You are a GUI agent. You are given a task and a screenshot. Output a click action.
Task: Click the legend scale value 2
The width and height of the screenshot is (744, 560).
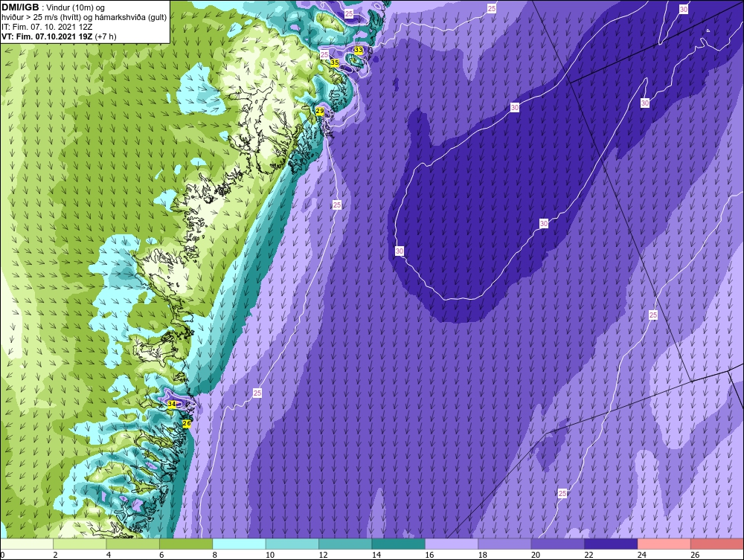(x=56, y=555)
